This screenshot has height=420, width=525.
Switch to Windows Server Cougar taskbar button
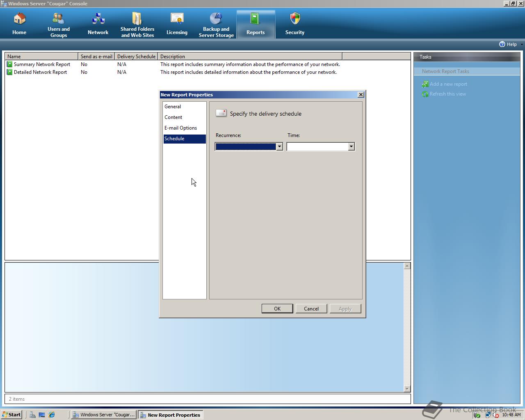(104, 415)
